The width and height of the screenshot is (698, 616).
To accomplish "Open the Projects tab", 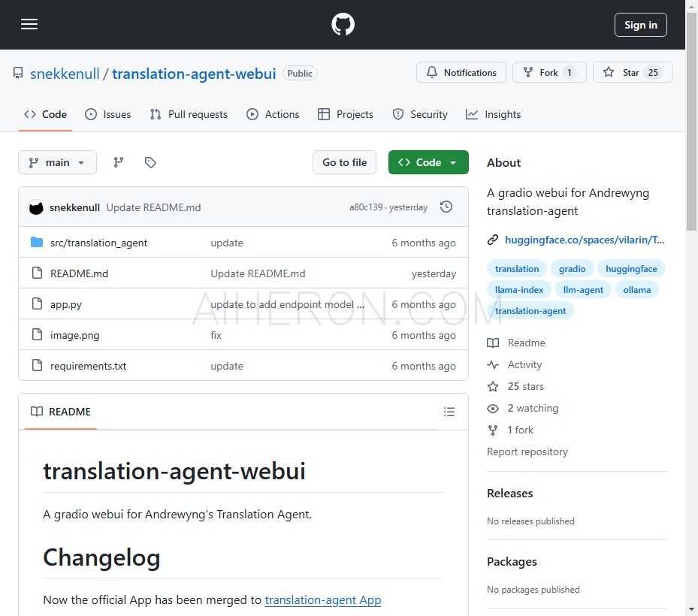I will click(x=346, y=114).
